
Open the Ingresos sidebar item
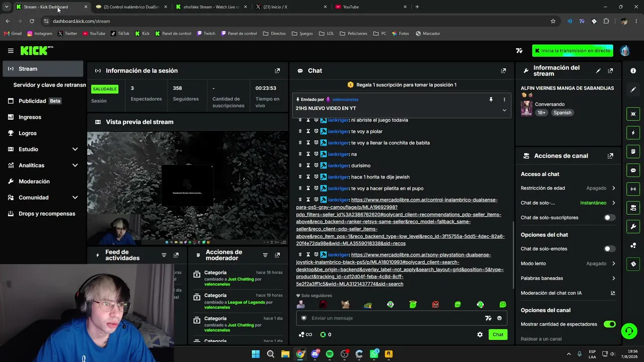click(43, 117)
